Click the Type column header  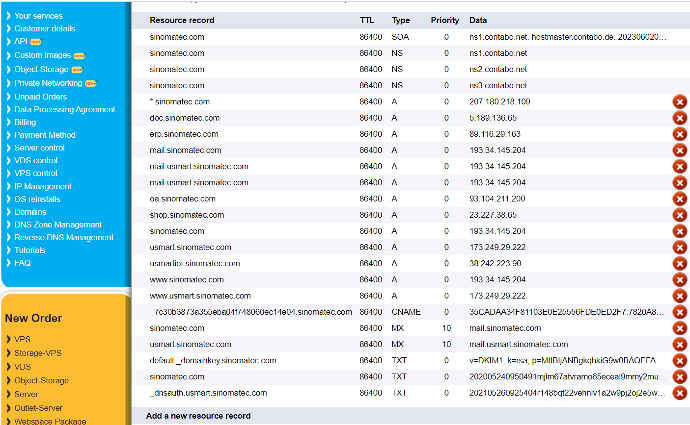coord(400,20)
